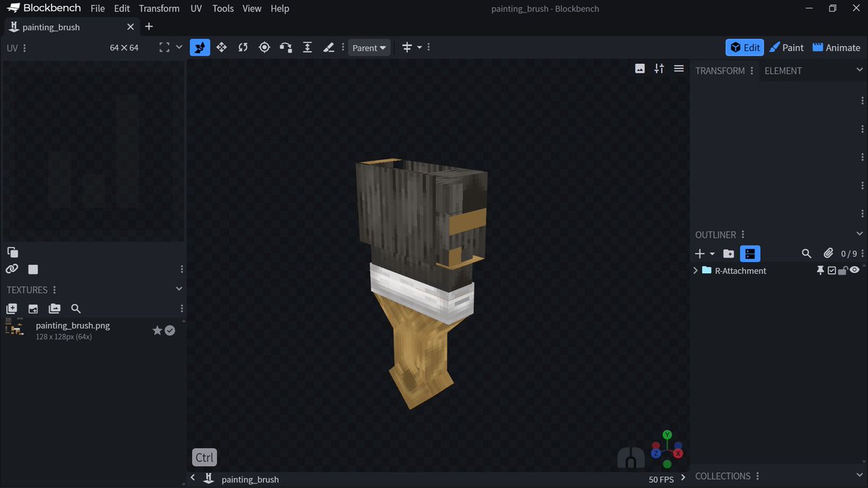Screen dimensions: 868x488
Task: Open dropdown arrow beside pivot alignment
Action: pos(420,48)
